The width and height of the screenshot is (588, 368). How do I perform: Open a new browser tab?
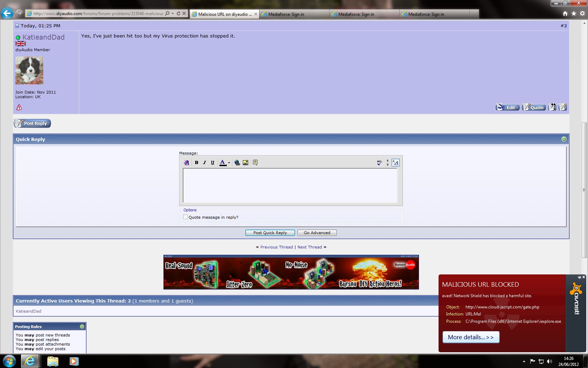(x=474, y=14)
